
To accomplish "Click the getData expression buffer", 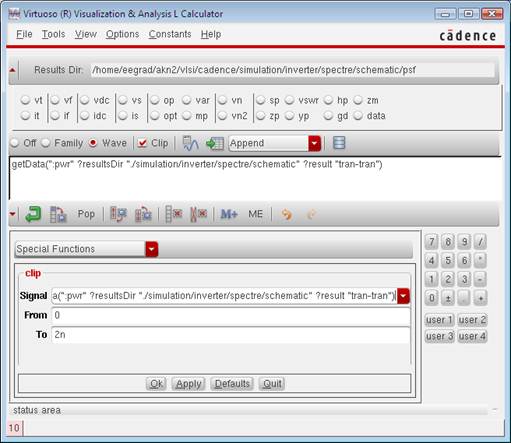I will click(x=255, y=178).
